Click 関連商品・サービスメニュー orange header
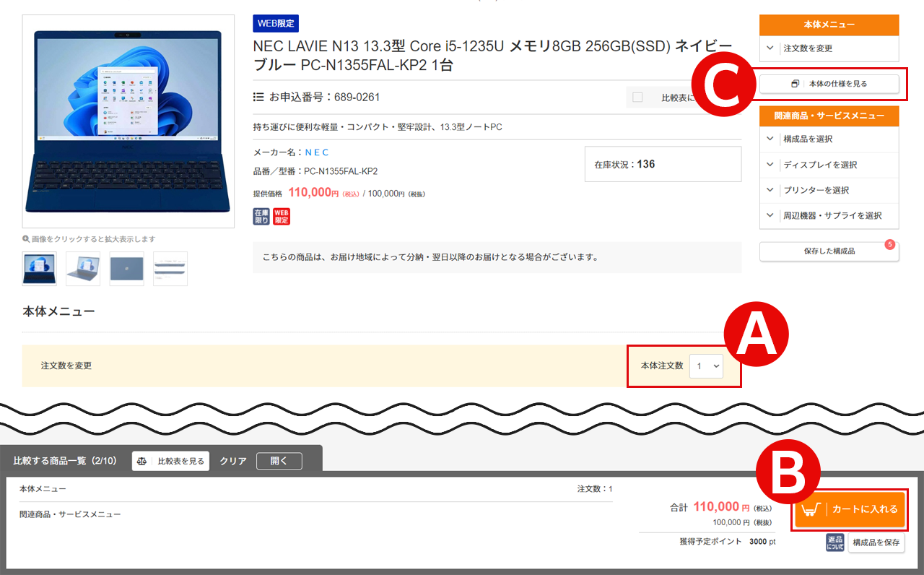This screenshot has width=924, height=575. point(829,116)
